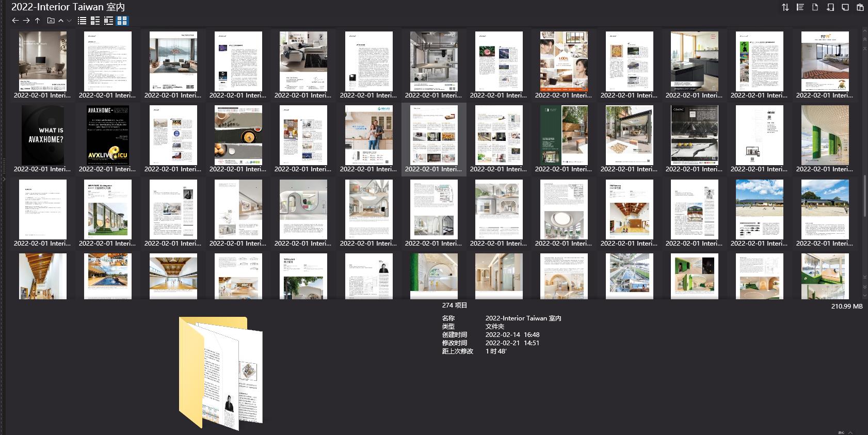
Task: Select the indoor swimming pool page thumbnail
Action: (108, 276)
